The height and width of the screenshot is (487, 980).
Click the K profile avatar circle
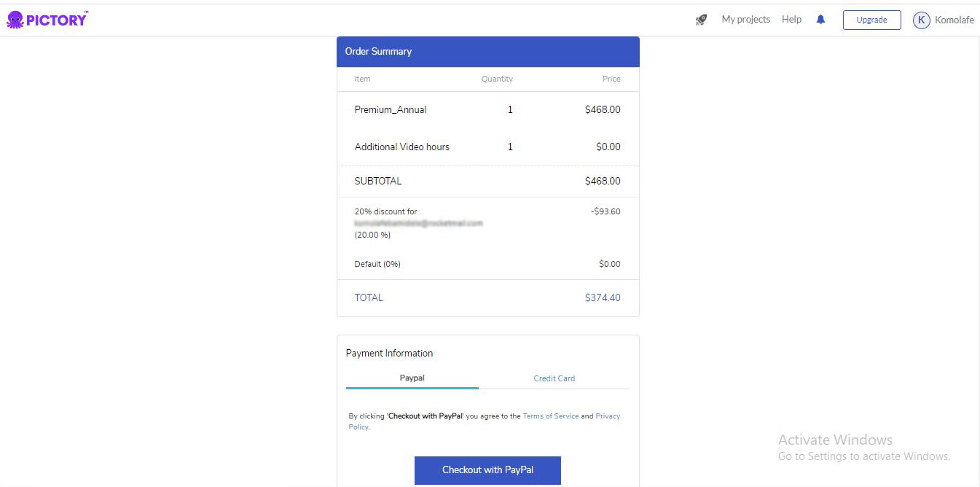point(921,20)
